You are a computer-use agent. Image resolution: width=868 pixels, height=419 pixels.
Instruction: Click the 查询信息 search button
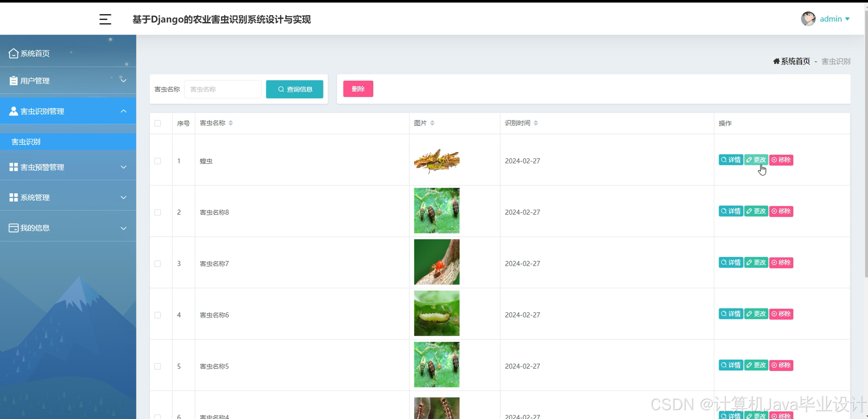(294, 89)
